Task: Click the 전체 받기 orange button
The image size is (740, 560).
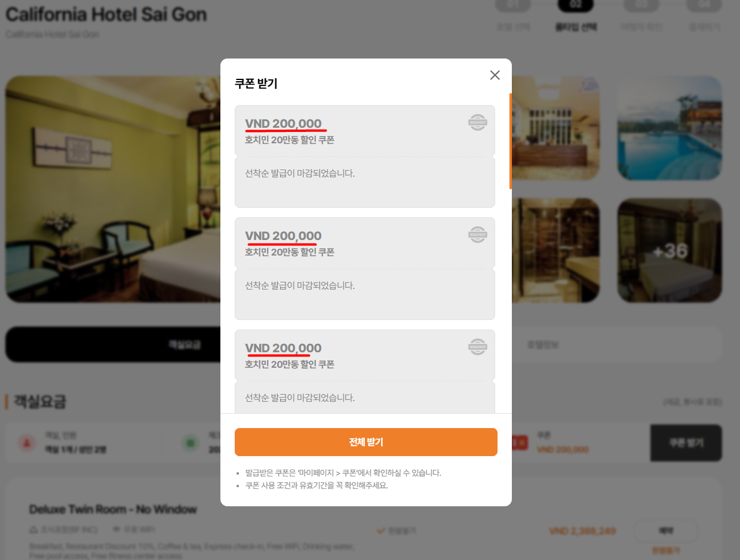Action: click(366, 442)
